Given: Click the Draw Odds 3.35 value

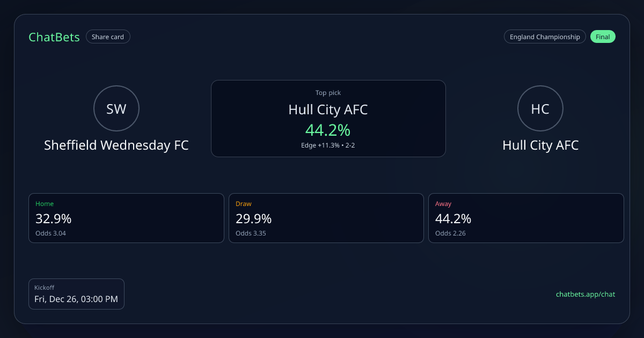Looking at the screenshot, I should 251,233.
